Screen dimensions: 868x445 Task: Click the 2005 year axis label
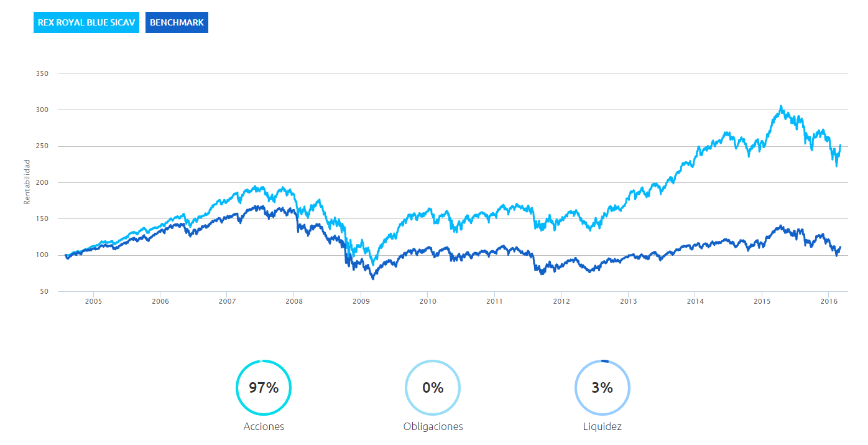coord(93,302)
